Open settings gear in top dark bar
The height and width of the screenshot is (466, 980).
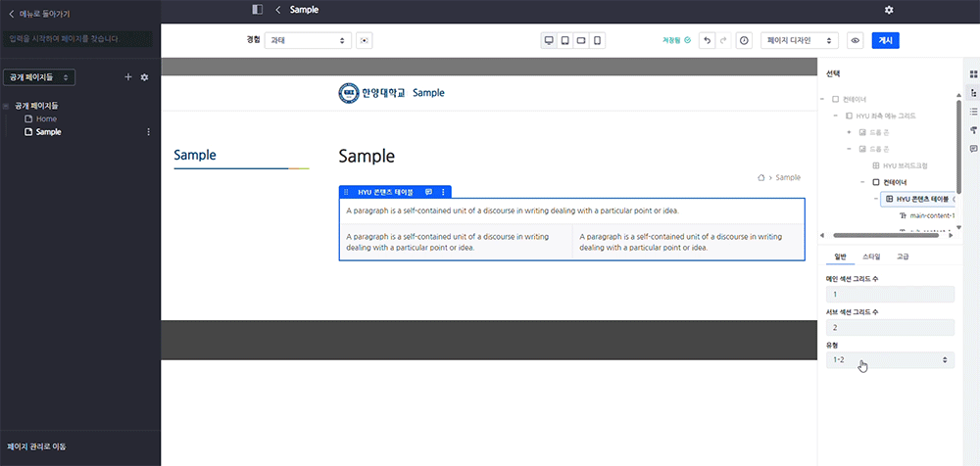(x=889, y=10)
